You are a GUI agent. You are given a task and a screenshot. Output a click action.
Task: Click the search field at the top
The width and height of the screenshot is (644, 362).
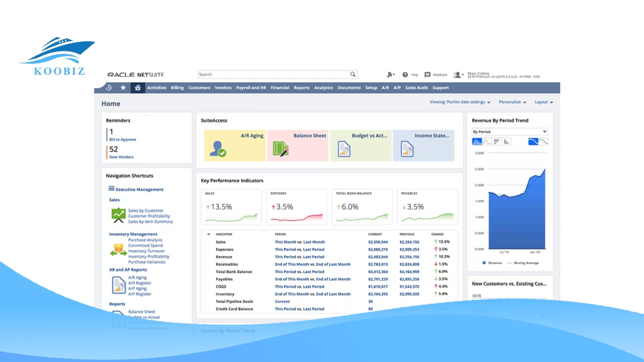pos(275,74)
